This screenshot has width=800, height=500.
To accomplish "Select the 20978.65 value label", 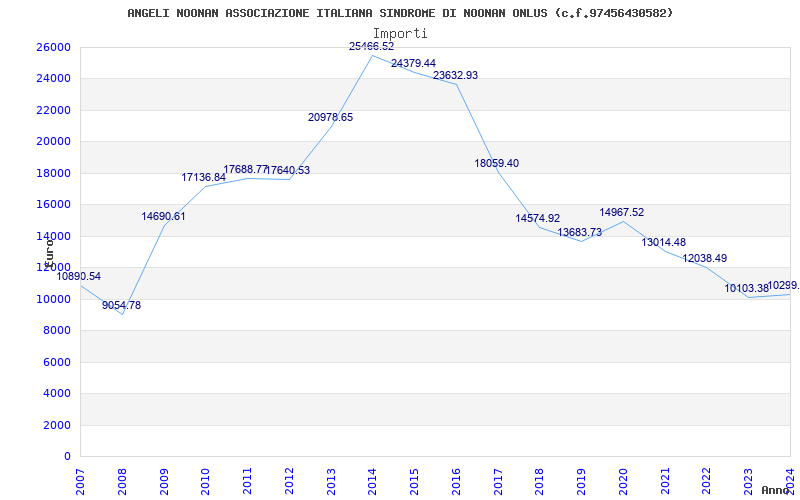I will click(331, 117).
